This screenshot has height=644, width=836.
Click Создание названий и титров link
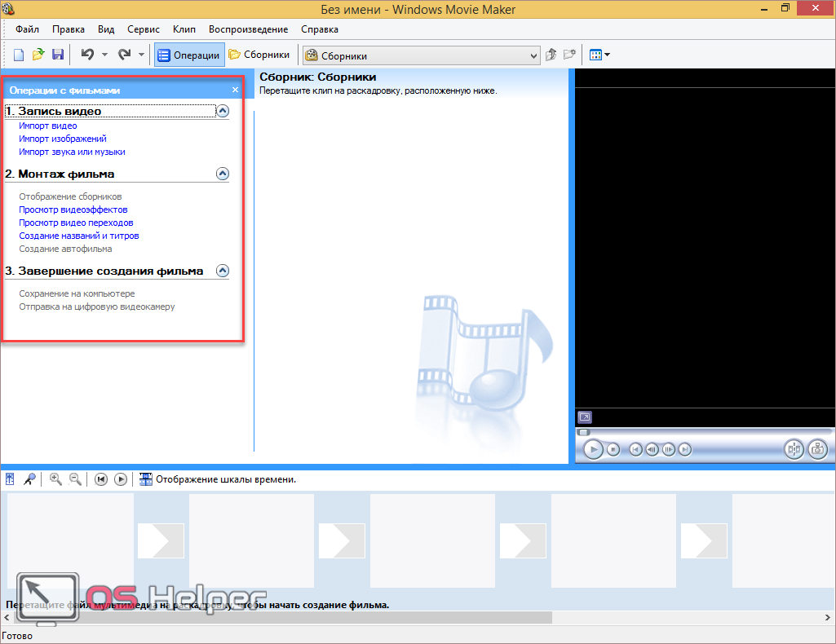[79, 236]
